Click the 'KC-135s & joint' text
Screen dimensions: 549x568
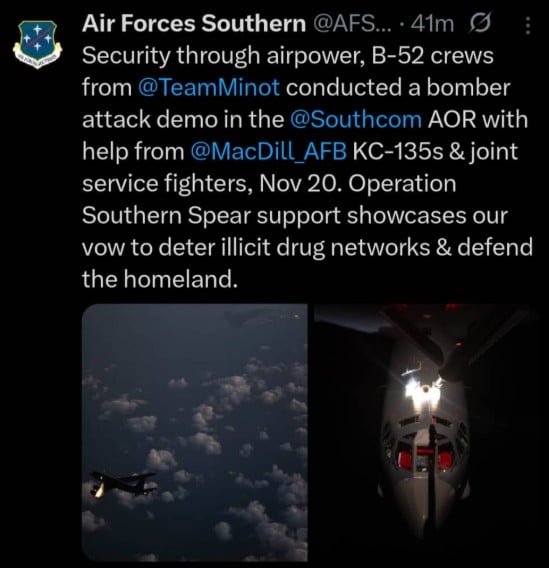point(435,151)
